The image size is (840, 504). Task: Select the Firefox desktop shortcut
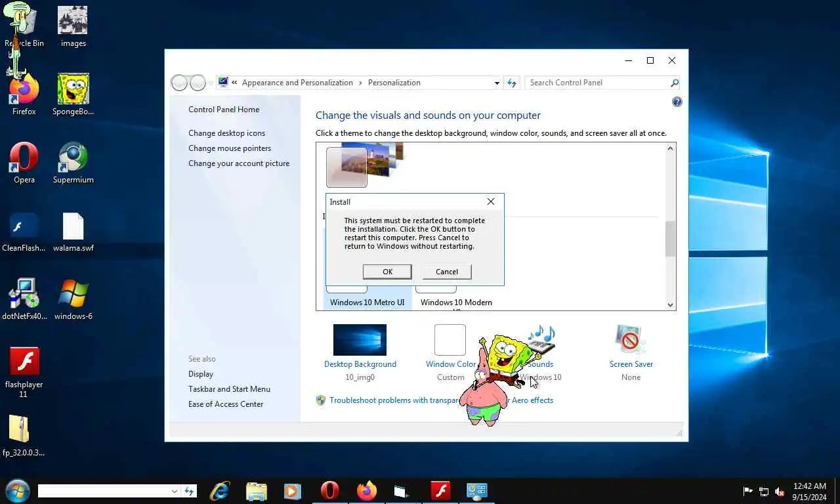[24, 94]
